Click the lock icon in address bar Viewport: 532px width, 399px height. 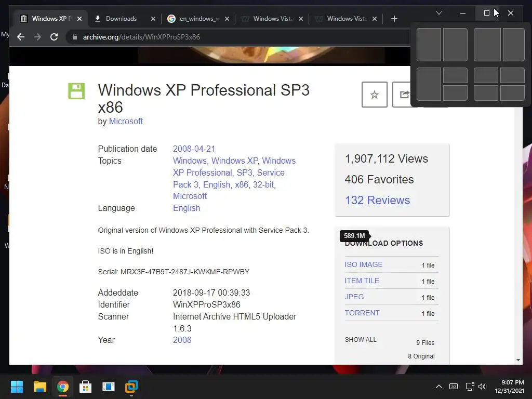tap(75, 37)
